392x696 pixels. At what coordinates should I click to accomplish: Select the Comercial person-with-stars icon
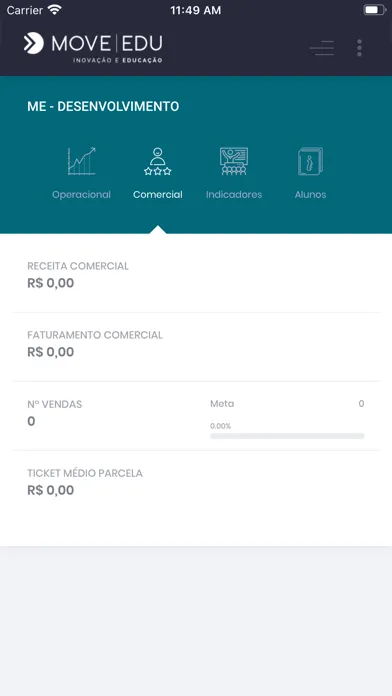158,161
